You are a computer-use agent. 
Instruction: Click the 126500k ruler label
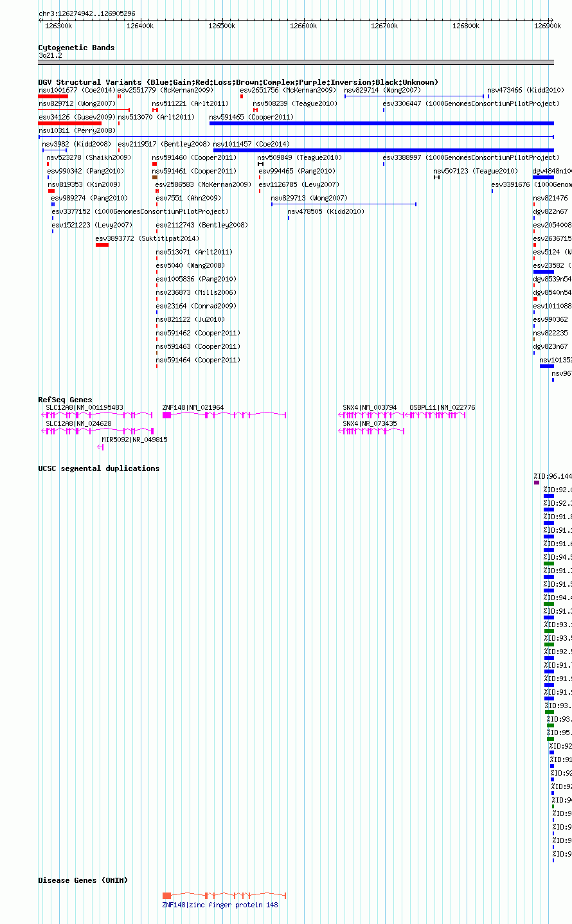tap(222, 26)
